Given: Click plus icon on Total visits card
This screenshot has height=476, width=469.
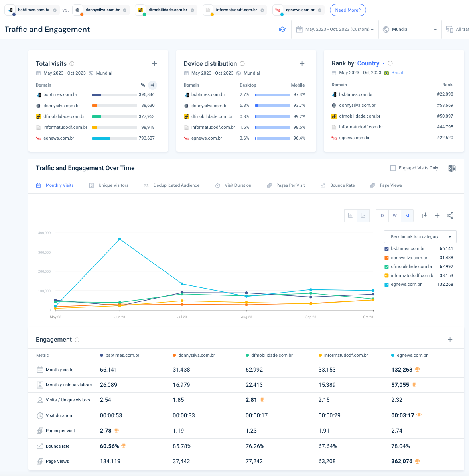Looking at the screenshot, I should 155,64.
